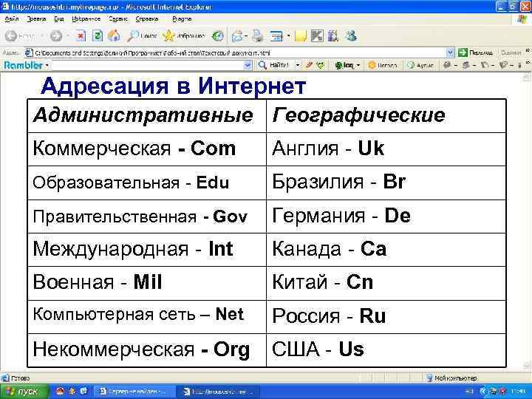Click the green smiley Rambler icon
This screenshot has width=532, height=399.
coord(320,65)
